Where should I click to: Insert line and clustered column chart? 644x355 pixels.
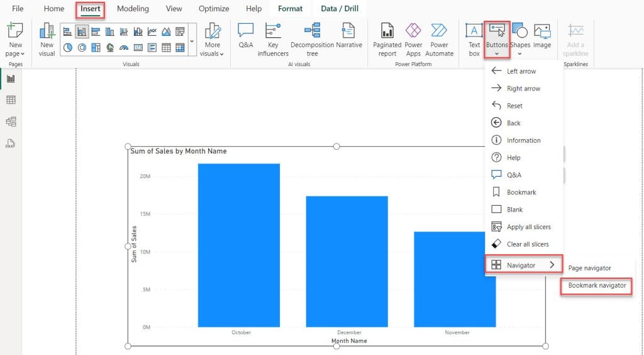click(x=138, y=31)
